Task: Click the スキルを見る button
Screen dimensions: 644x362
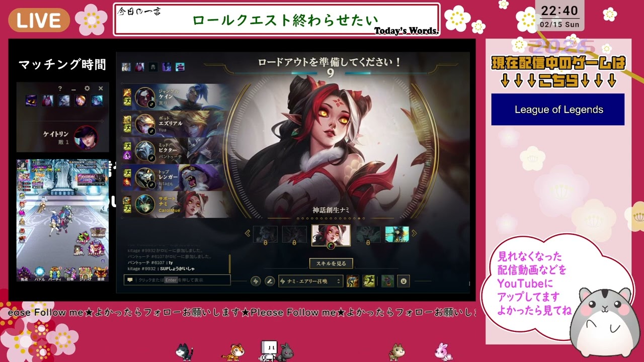Action: pos(331,263)
